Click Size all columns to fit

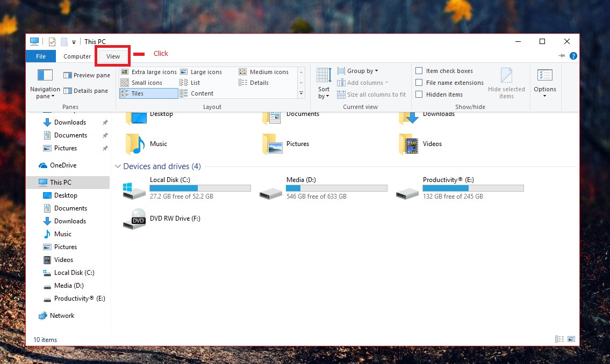tap(371, 94)
